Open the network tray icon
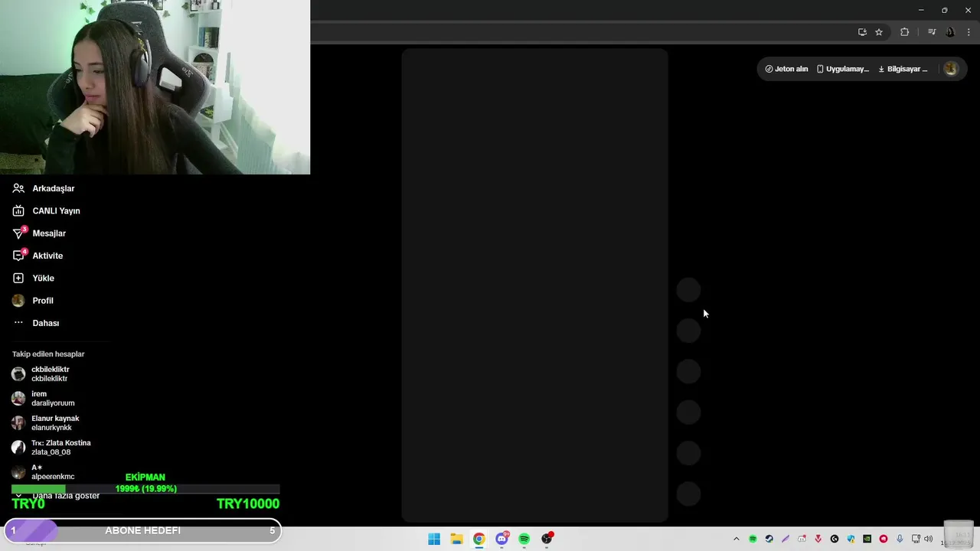The height and width of the screenshot is (551, 980). click(916, 539)
